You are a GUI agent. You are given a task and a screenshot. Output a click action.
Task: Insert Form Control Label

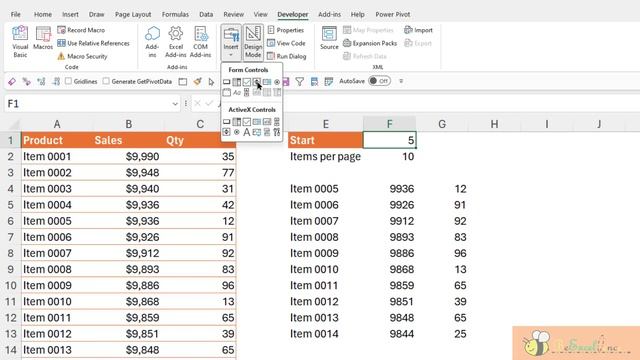click(237, 93)
